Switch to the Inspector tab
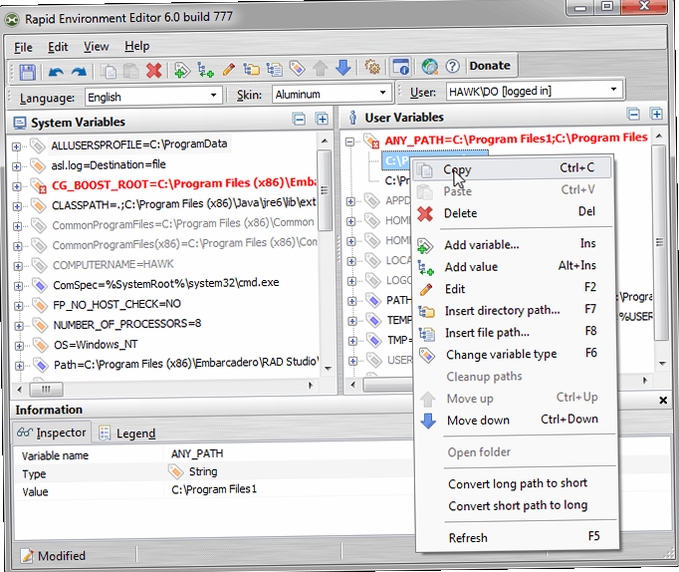Viewport: 679px width, 572px height. click(x=52, y=432)
